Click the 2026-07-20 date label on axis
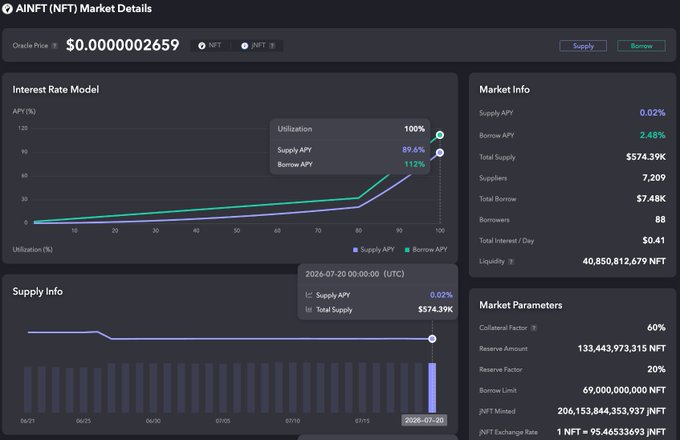 point(424,420)
